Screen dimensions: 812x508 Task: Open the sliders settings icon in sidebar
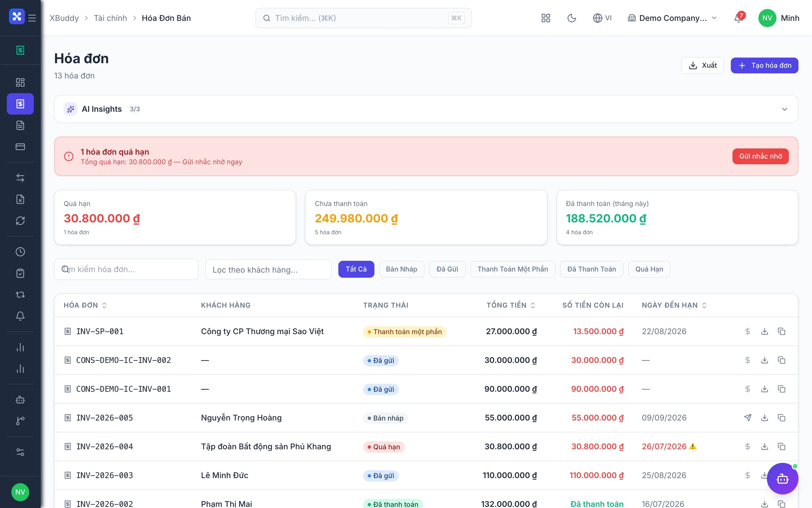tap(20, 452)
